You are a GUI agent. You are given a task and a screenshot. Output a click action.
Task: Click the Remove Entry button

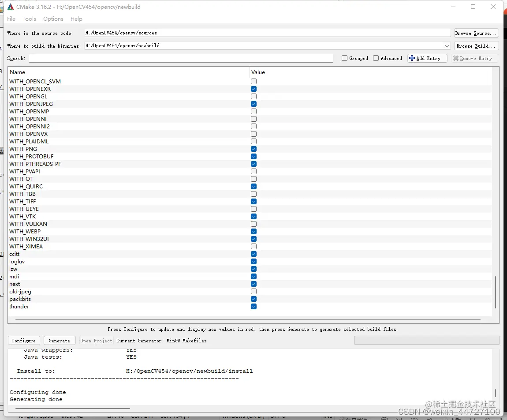(x=475, y=58)
